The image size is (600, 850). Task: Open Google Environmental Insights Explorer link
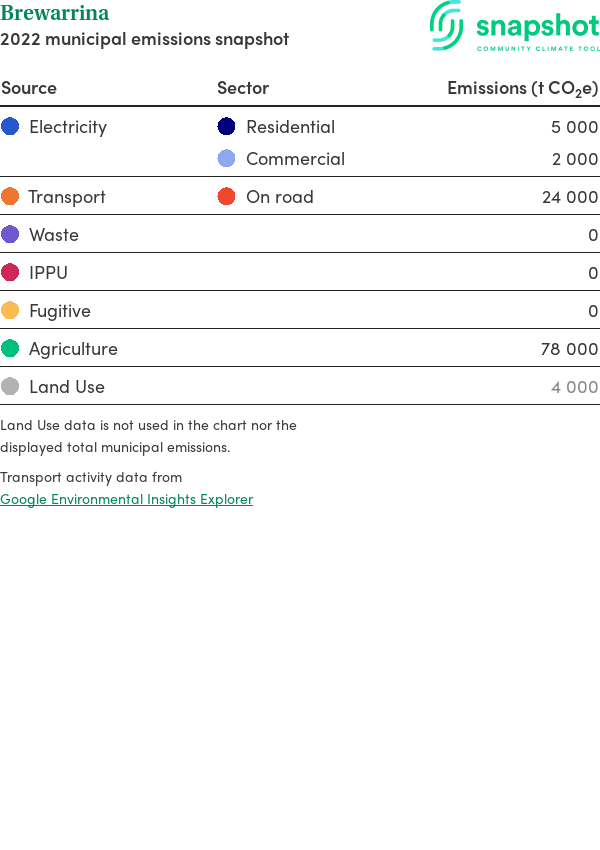pyautogui.click(x=126, y=499)
